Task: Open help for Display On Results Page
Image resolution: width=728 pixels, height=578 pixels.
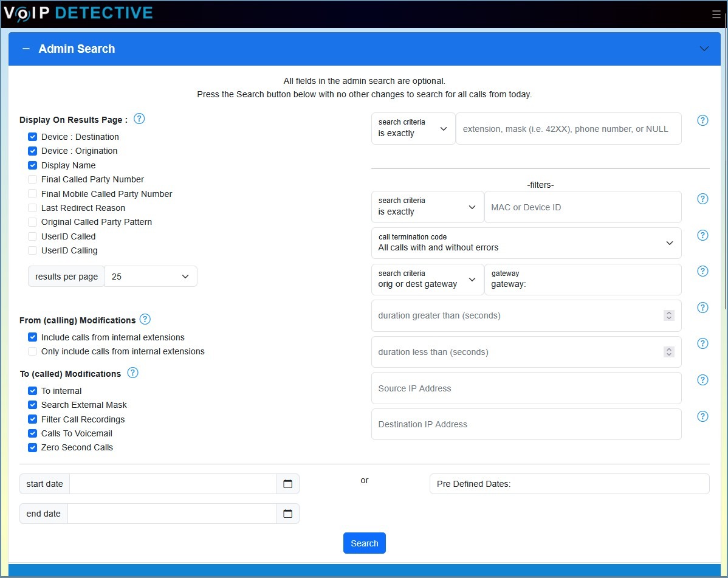Action: tap(139, 119)
